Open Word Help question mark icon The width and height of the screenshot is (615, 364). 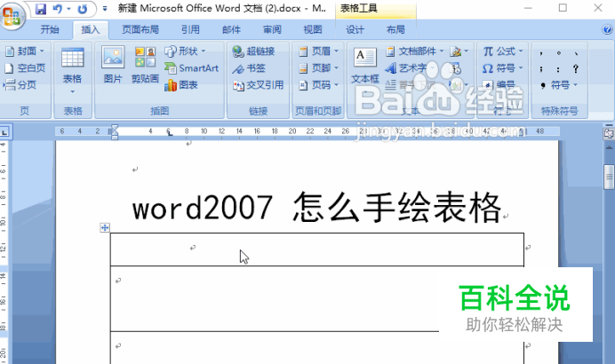[607, 29]
